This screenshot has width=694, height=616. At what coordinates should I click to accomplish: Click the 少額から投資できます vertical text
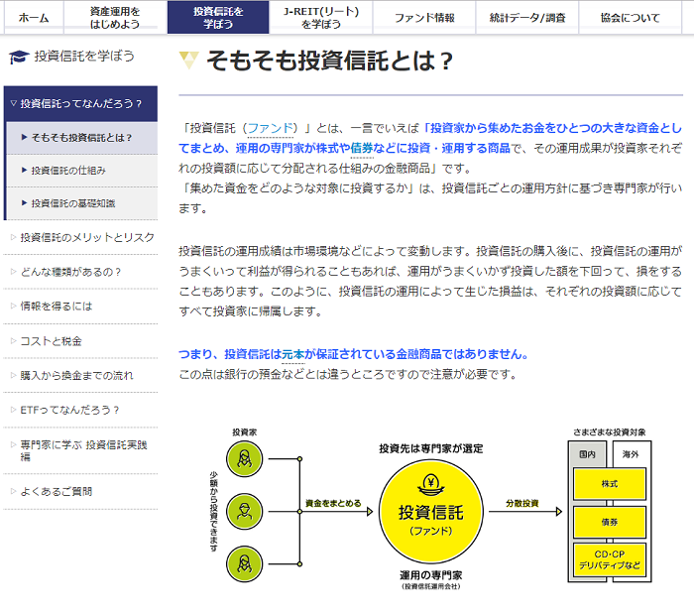pyautogui.click(x=214, y=512)
